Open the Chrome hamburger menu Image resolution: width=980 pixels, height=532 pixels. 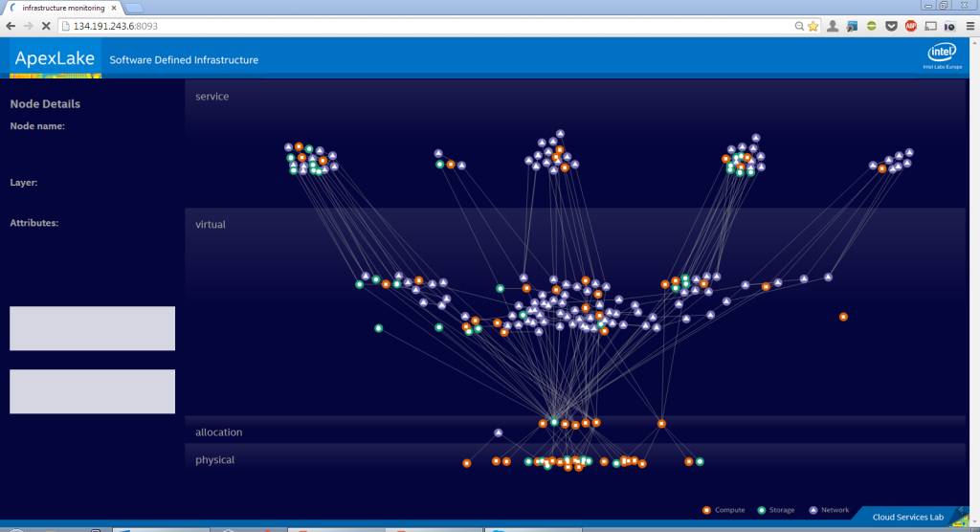click(969, 26)
